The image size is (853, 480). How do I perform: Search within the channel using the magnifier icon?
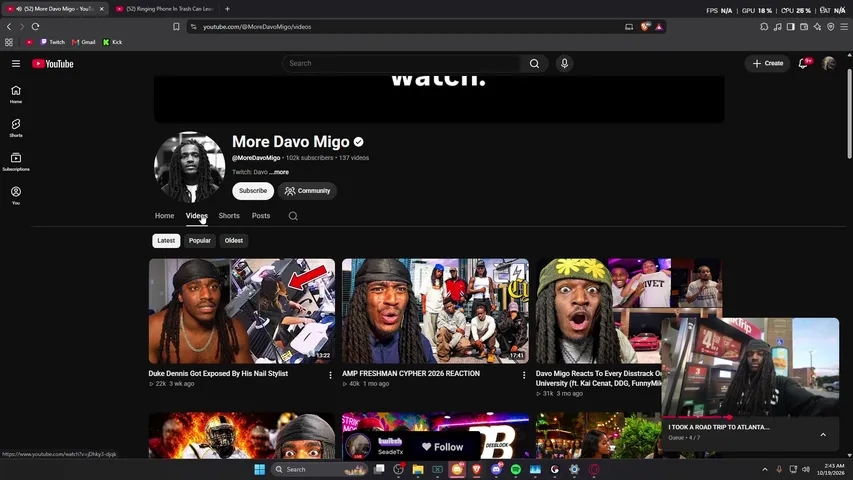tap(293, 216)
